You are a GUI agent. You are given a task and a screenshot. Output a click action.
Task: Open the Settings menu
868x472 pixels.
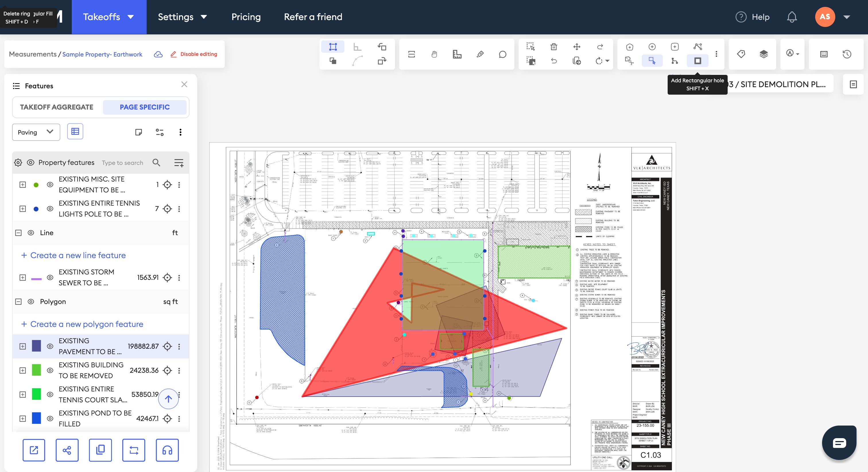click(x=182, y=17)
